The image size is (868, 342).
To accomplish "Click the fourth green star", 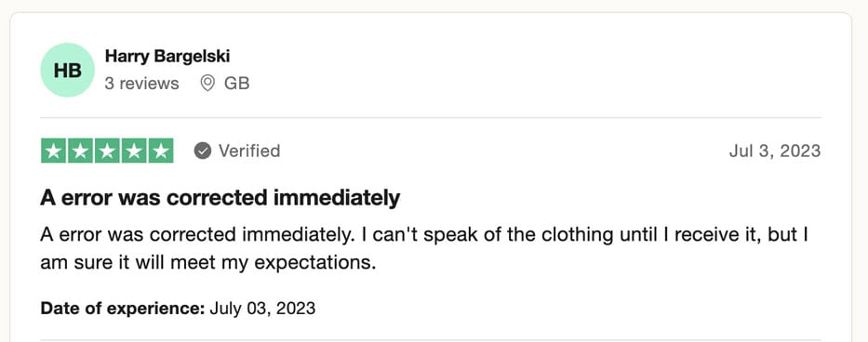I will (134, 151).
